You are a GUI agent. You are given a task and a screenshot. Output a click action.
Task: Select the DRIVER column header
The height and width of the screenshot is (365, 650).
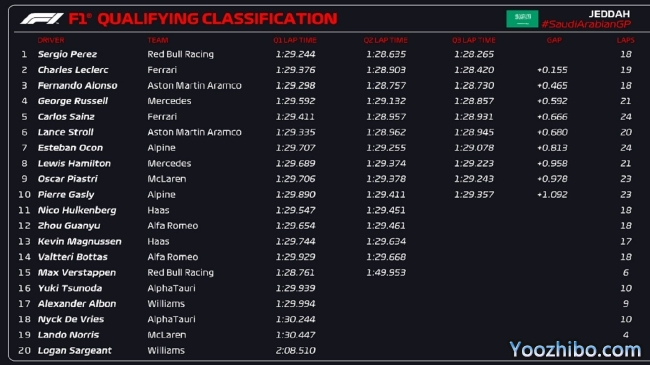pyautogui.click(x=51, y=40)
